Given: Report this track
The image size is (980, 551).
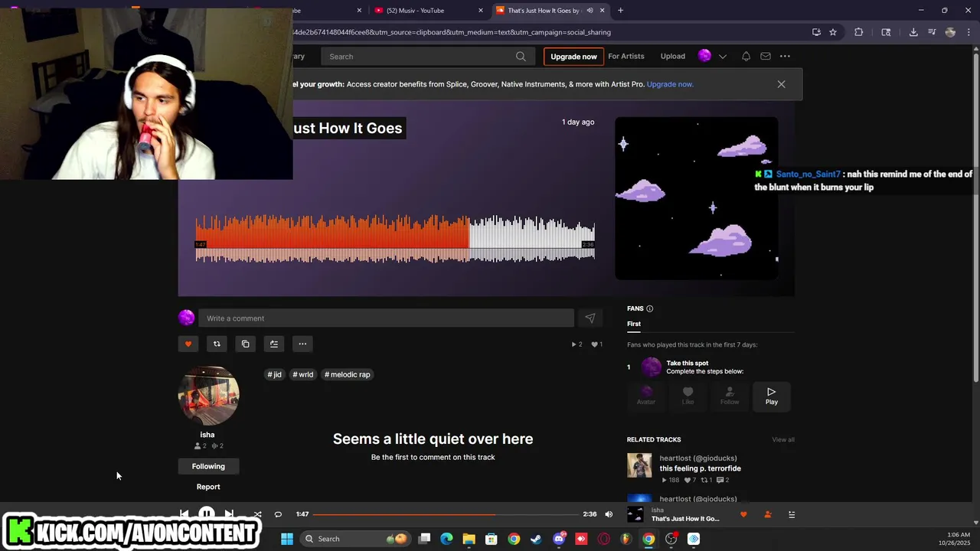Looking at the screenshot, I should [x=208, y=487].
